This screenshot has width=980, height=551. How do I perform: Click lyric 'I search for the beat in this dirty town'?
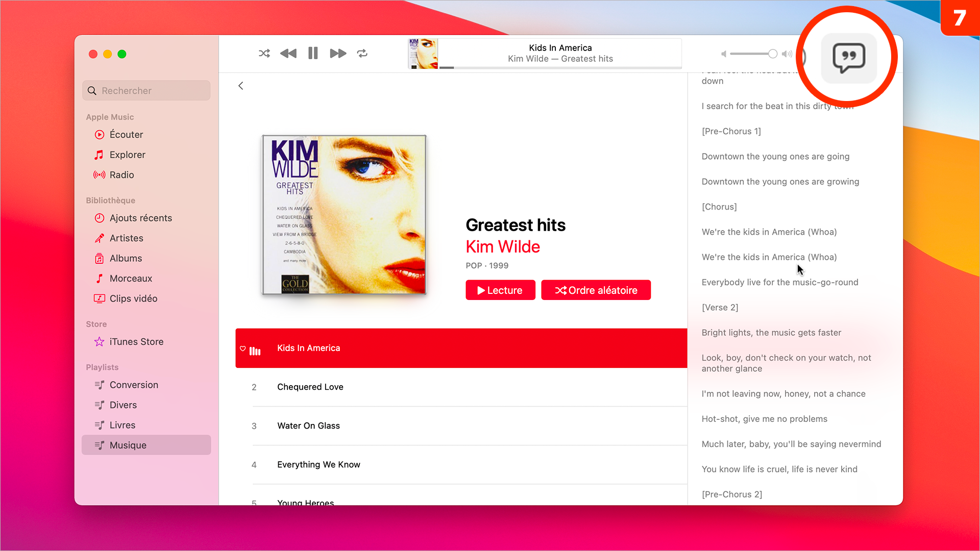(777, 106)
